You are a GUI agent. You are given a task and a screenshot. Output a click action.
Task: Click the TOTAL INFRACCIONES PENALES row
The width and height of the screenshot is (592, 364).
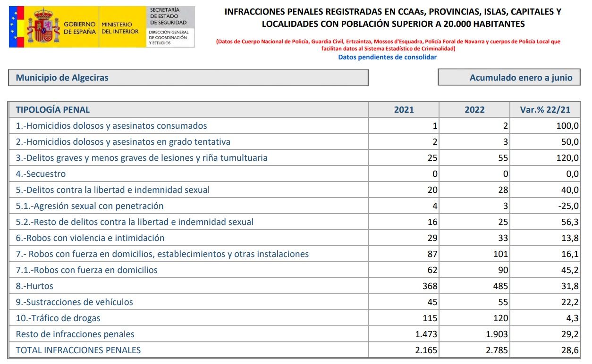tap(78, 350)
